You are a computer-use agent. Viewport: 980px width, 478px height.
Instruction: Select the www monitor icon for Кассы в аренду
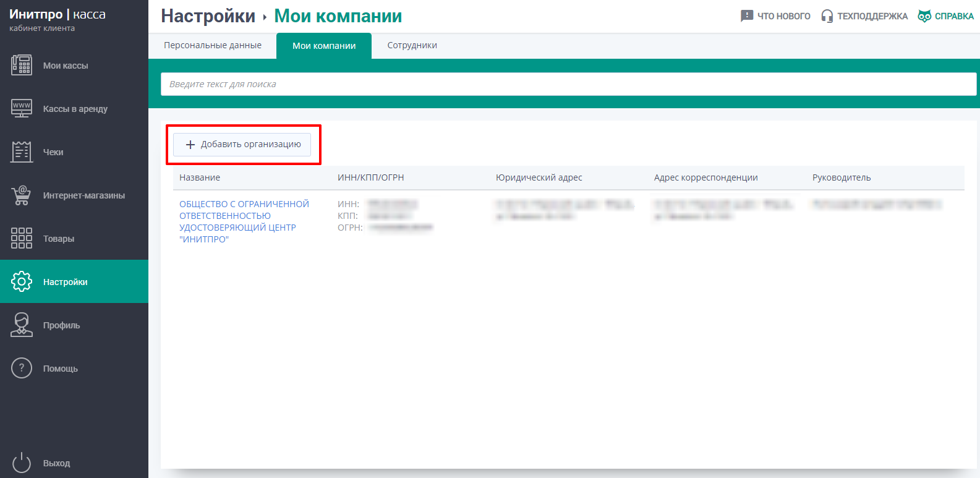pyautogui.click(x=22, y=108)
